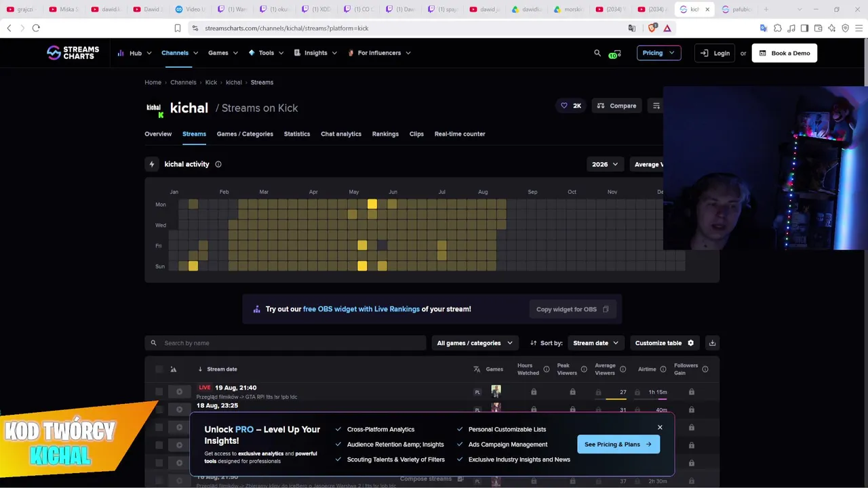
Task: Click the bright yellow Monday cell in late May
Action: pyautogui.click(x=372, y=205)
